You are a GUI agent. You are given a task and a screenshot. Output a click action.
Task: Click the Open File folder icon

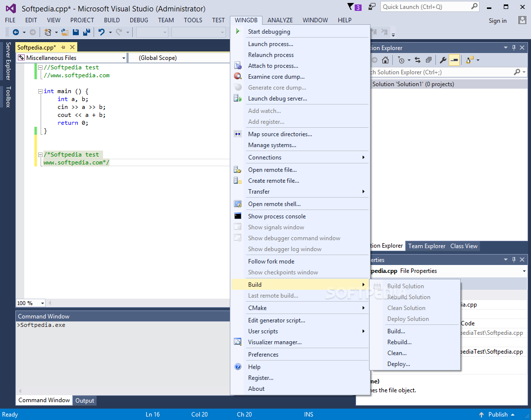65,32
